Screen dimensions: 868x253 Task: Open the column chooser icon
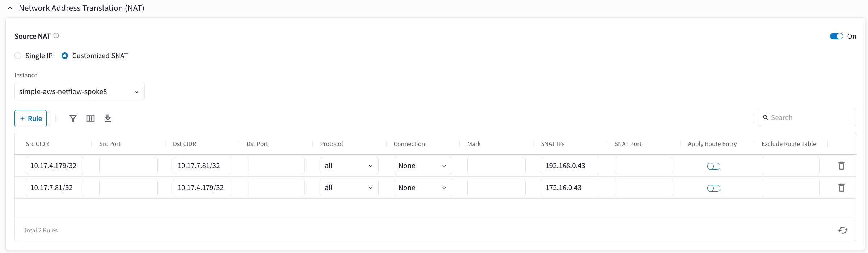[x=90, y=119]
